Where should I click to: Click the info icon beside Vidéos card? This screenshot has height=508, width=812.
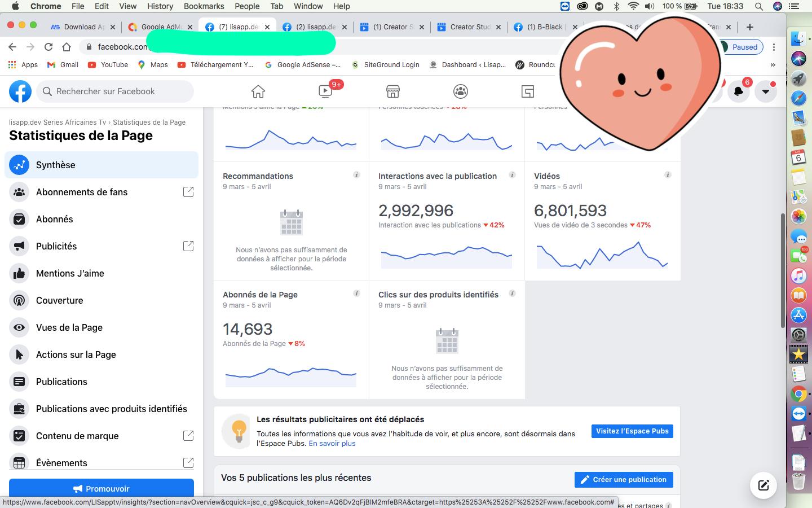click(668, 175)
